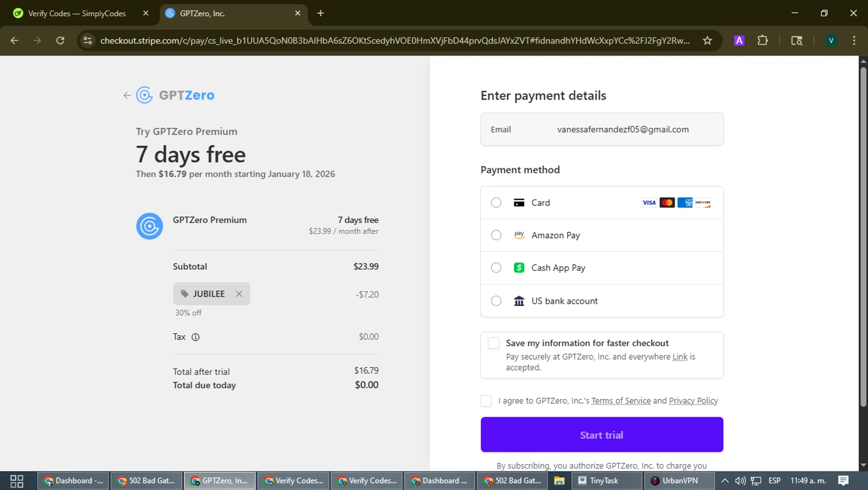The image size is (868, 490).
Task: Open UrbanVPN from taskbar
Action: click(679, 481)
